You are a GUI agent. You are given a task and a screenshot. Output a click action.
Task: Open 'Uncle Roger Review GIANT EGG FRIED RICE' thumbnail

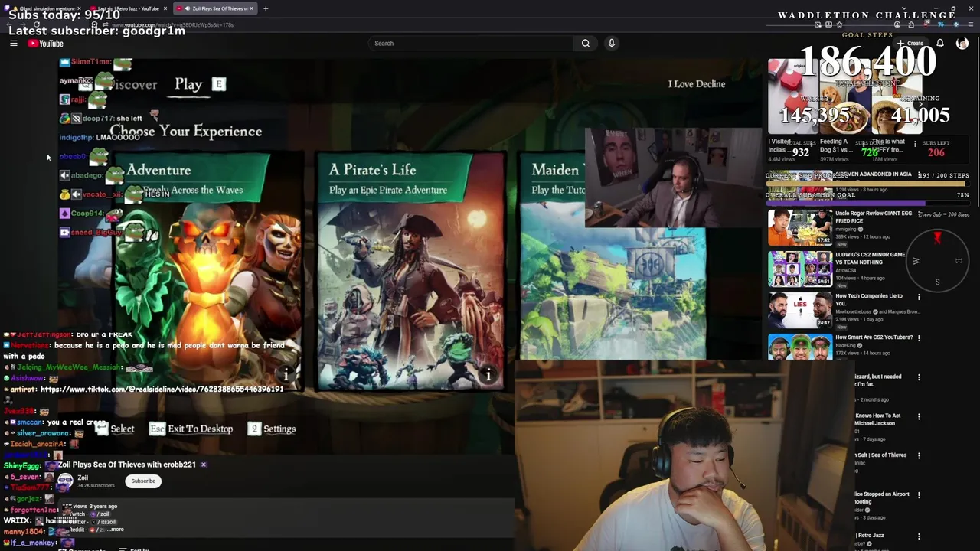tap(800, 227)
